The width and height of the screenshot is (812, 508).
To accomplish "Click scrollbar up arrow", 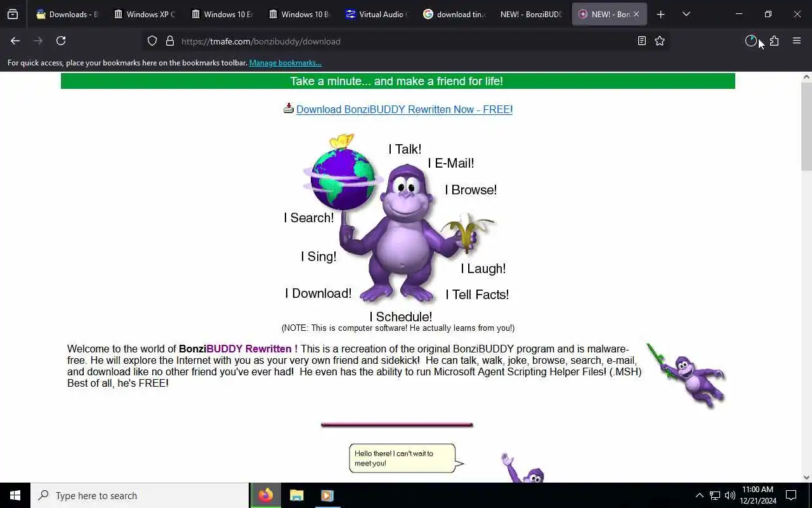I will pyautogui.click(x=806, y=77).
